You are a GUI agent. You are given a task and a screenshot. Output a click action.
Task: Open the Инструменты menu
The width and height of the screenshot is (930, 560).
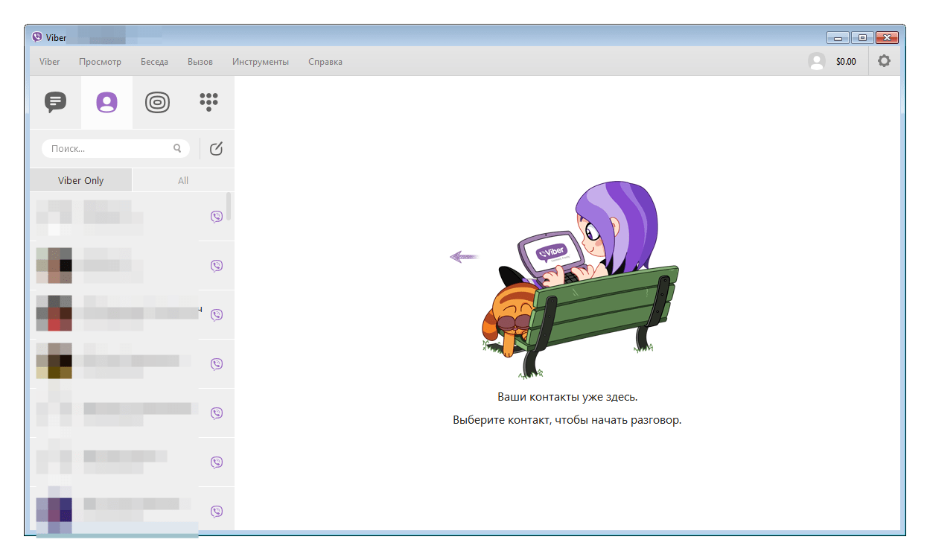click(x=261, y=62)
